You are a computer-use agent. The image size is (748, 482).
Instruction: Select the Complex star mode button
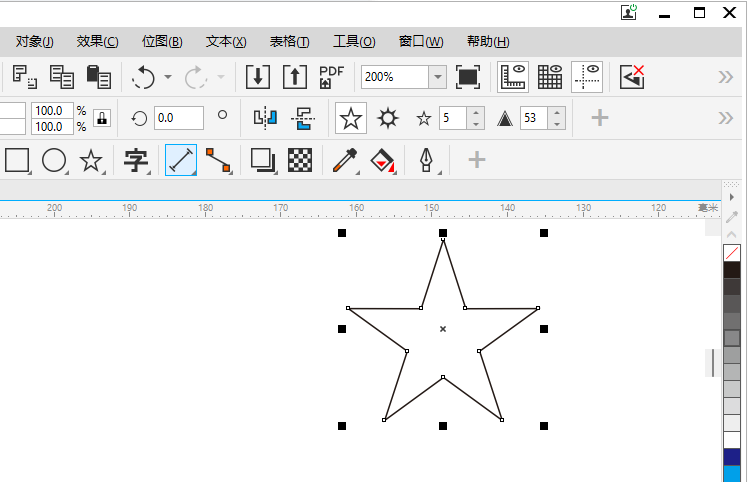387,118
